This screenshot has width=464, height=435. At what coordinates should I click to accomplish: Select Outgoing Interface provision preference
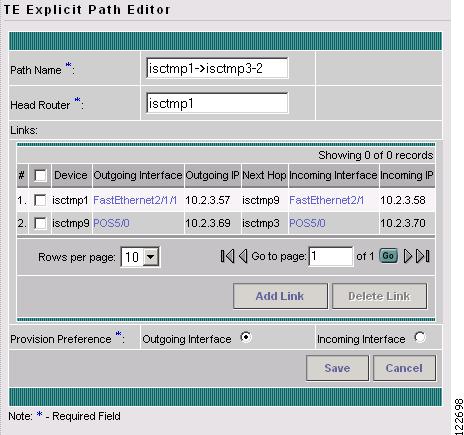pos(246,337)
